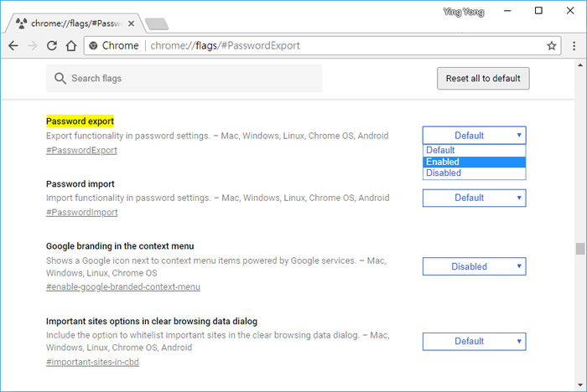This screenshot has height=392, width=587.
Task: Focus the address bar URL text
Action: [225, 45]
